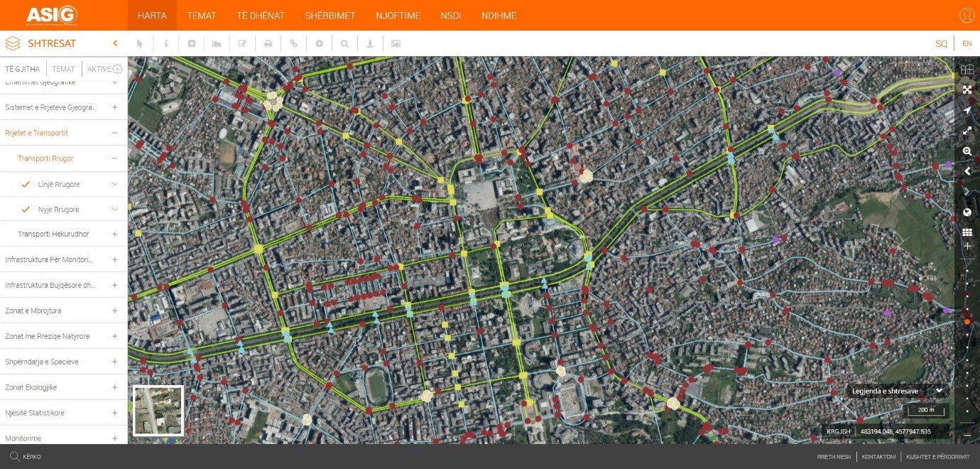This screenshot has height=469, width=980.
Task: Uncheck the Nyje Rrugore layer
Action: click(x=26, y=210)
